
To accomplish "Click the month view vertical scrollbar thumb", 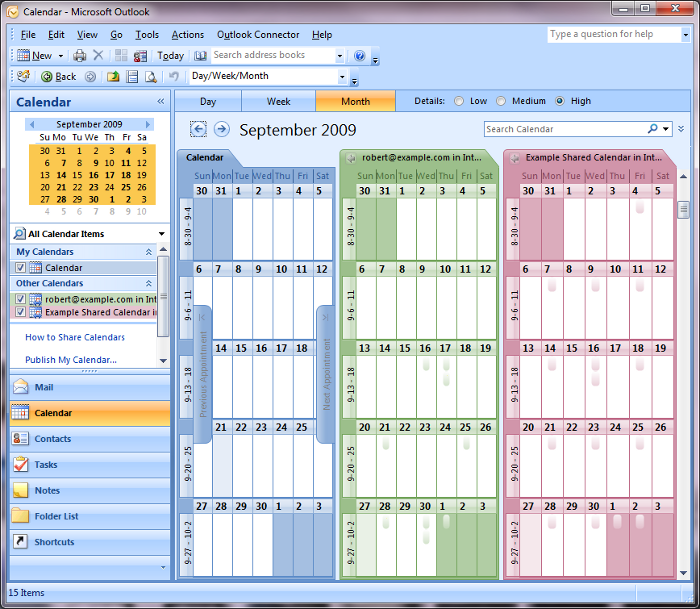I will click(683, 210).
